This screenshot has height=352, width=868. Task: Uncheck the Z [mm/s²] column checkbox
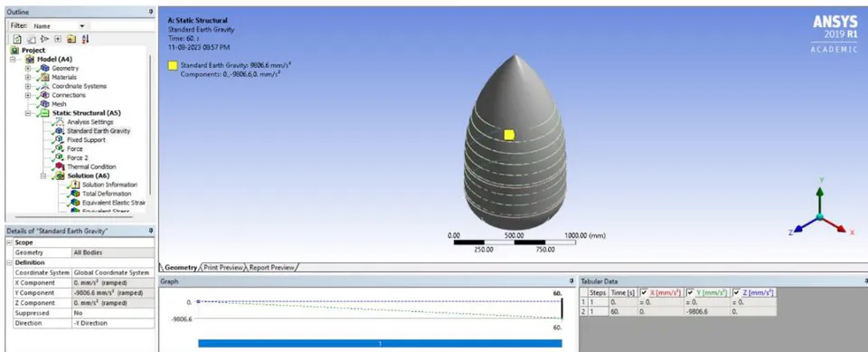(x=736, y=292)
